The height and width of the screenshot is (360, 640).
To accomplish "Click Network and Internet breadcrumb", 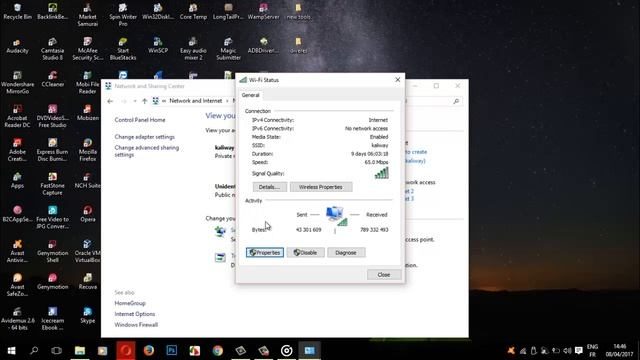I will pos(196,101).
